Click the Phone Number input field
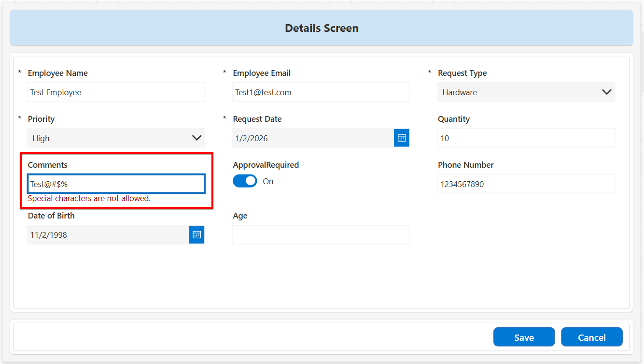Screen dimensions: 644x364 (526, 184)
